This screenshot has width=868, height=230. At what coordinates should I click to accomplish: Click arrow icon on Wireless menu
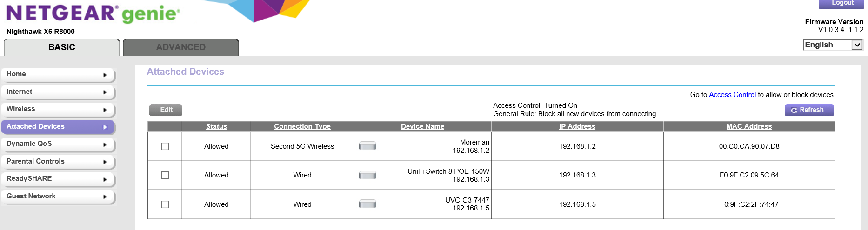105,110
